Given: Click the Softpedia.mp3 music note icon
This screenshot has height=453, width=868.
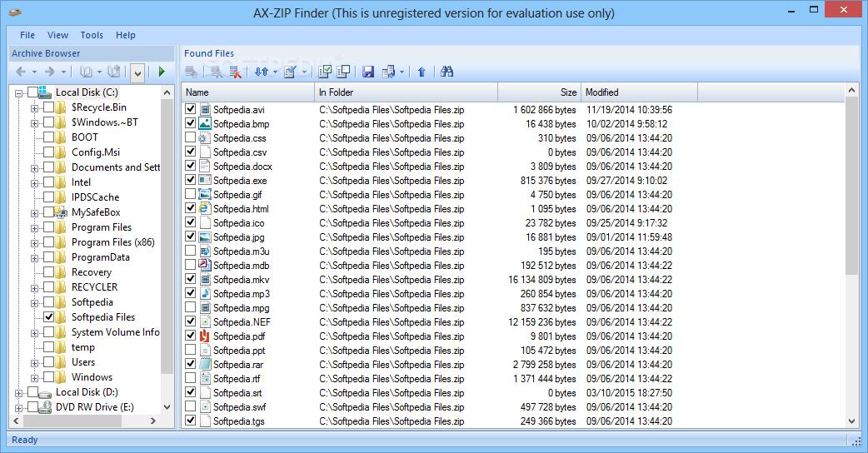Looking at the screenshot, I should click(x=205, y=294).
